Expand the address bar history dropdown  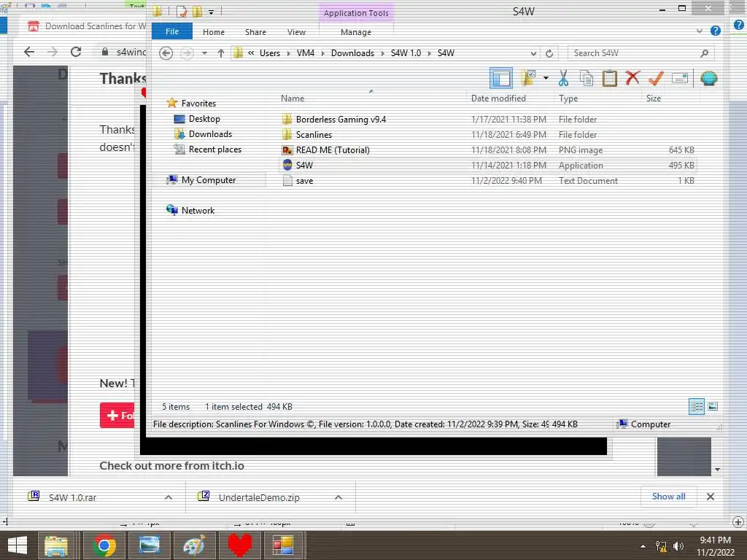tap(533, 53)
